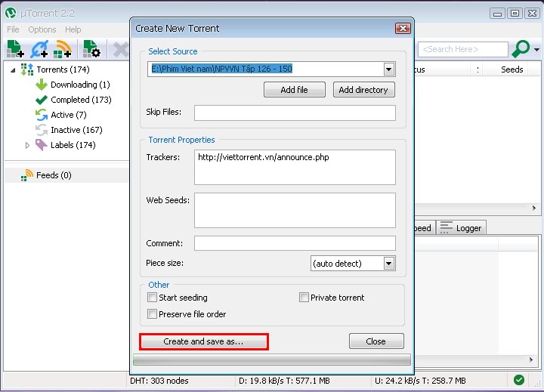
Task: Click in the Comment input field
Action: 295,243
